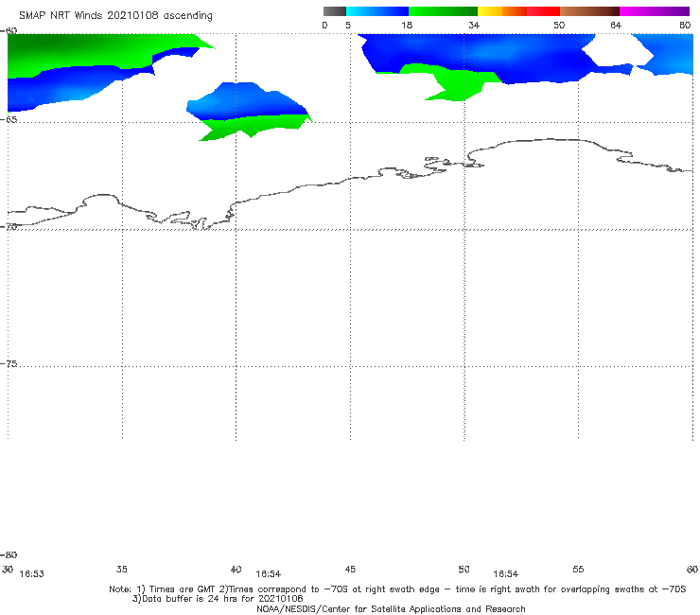Screen dimensions: 700x615
Task: Click the title "SMAP NRT Winds 20210108 ascending"
Action: 115,15
